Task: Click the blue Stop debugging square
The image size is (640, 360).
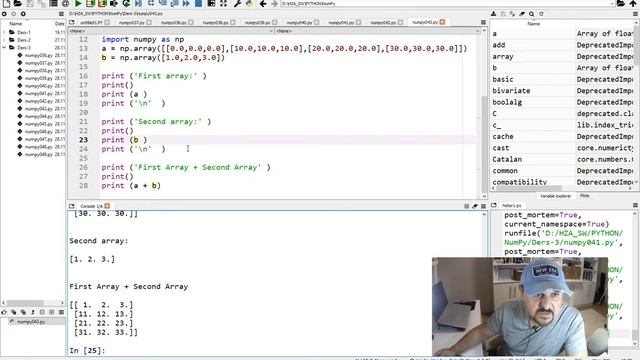Action: 198,3
